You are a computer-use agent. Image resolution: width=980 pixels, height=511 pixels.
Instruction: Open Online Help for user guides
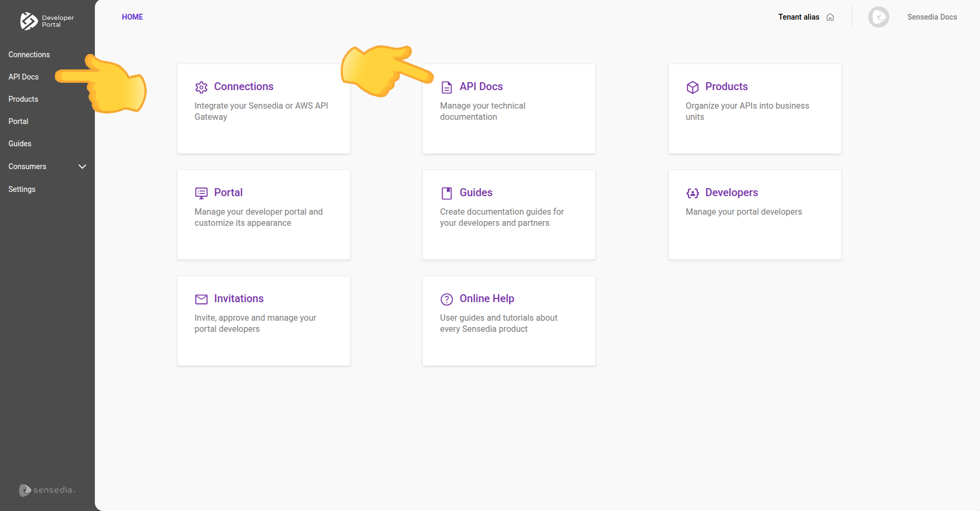[508, 321]
